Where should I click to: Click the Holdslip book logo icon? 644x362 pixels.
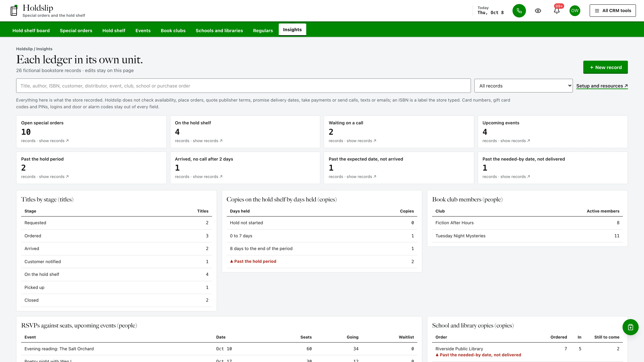[x=14, y=11]
